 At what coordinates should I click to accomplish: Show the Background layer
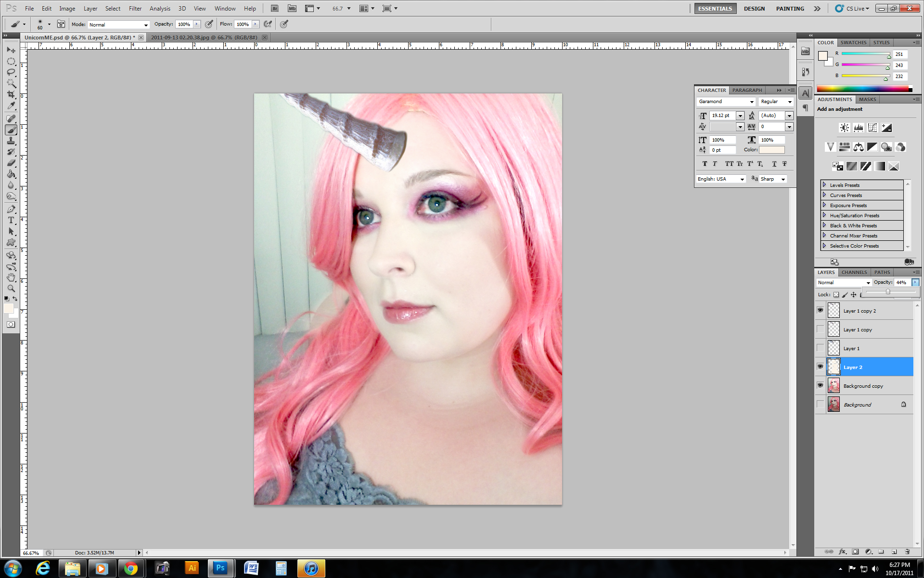tap(820, 405)
